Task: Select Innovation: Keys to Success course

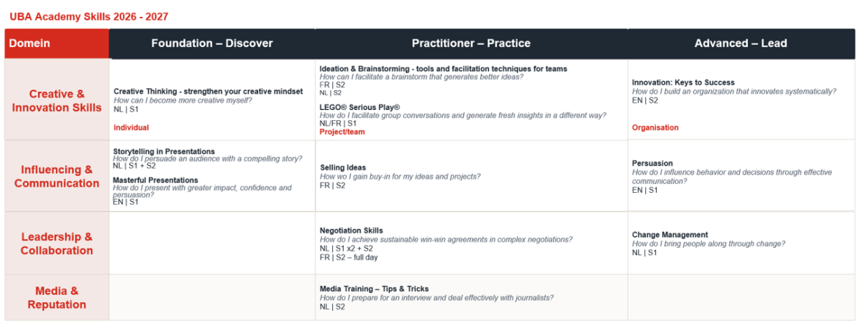Action: [x=683, y=82]
